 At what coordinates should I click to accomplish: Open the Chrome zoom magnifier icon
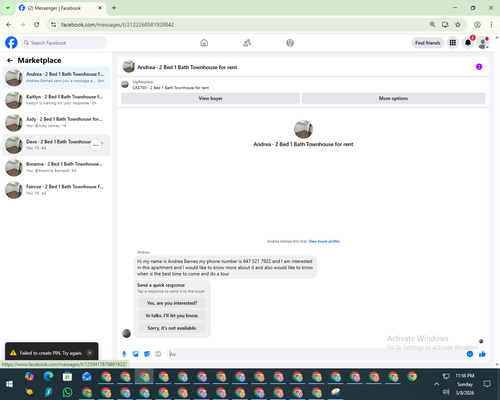[x=432, y=25]
